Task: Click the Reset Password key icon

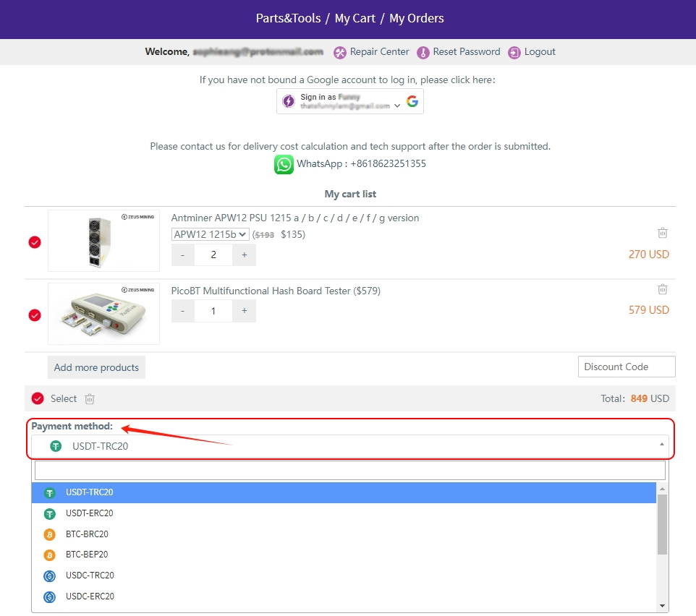Action: [x=423, y=52]
